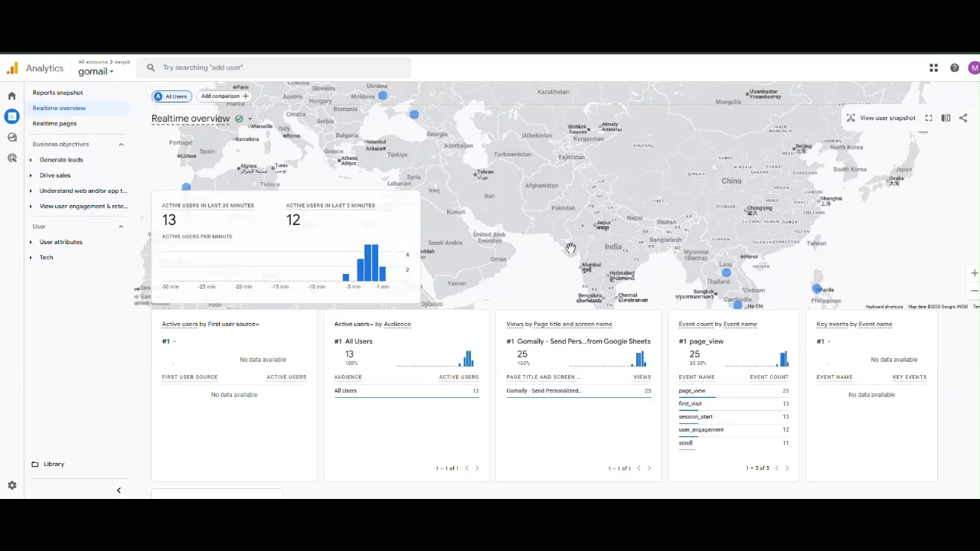Click the All Users row in the Audience table

(407, 391)
